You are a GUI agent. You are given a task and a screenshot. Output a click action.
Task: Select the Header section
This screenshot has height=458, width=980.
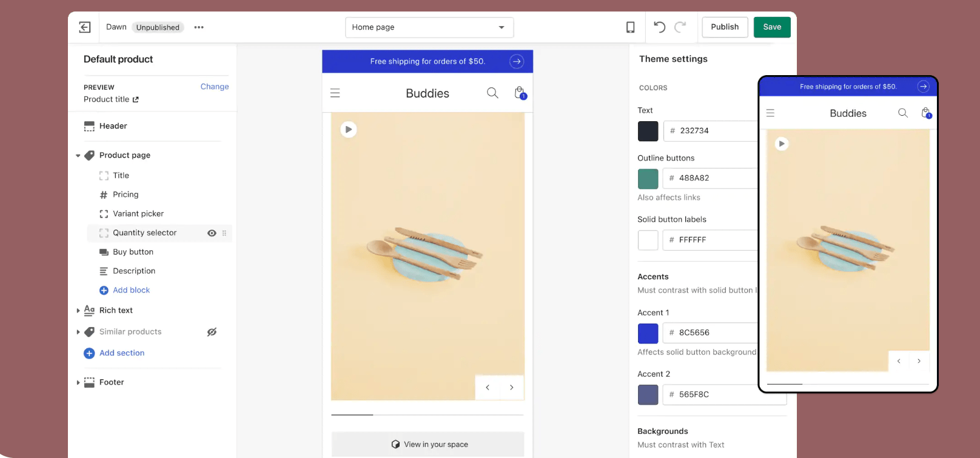tap(113, 126)
